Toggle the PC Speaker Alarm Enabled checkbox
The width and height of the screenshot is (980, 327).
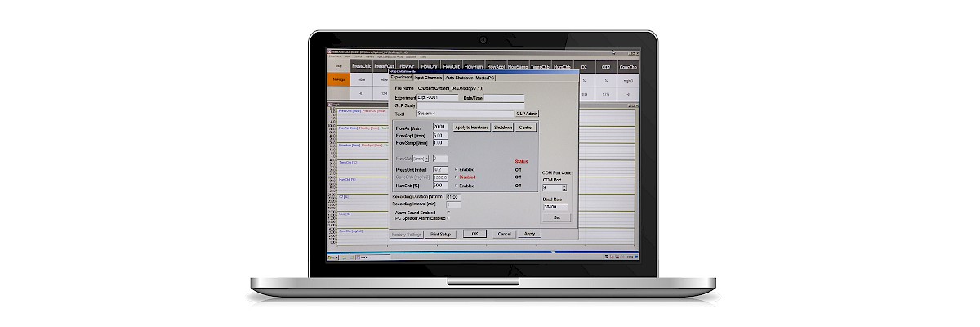[448, 219]
